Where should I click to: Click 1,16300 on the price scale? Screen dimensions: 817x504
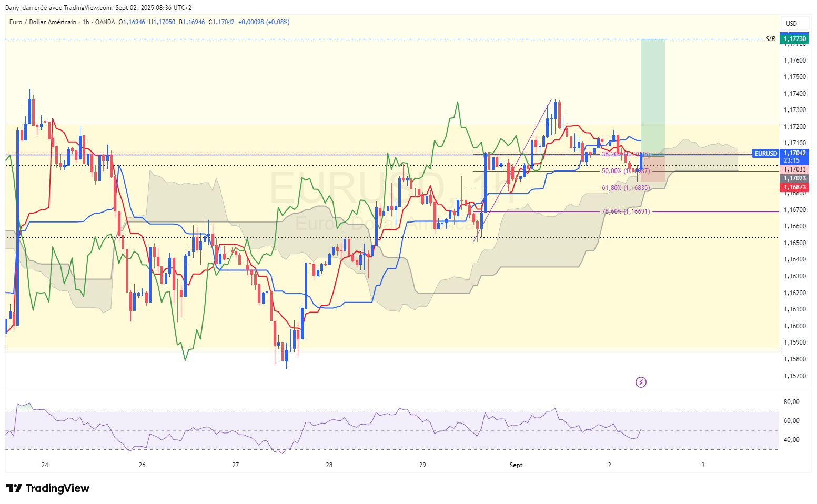(x=795, y=276)
